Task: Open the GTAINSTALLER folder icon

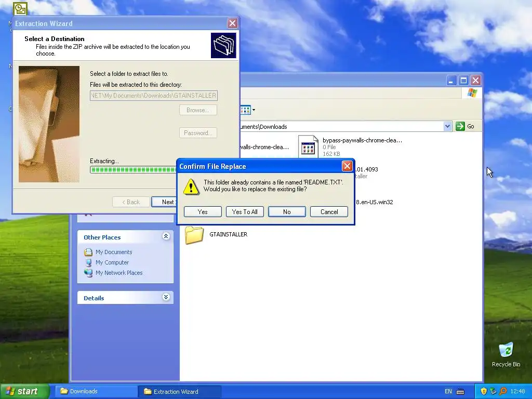Action: click(x=194, y=235)
